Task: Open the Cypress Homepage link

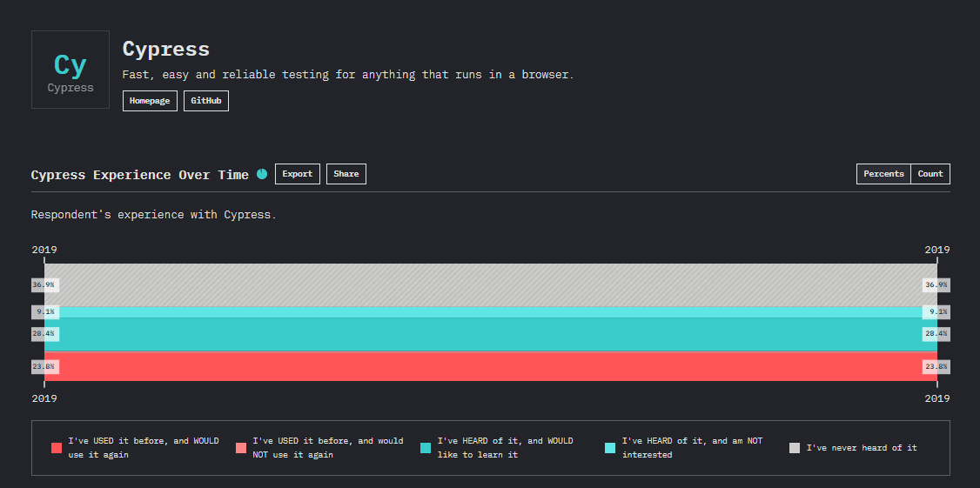Action: pyautogui.click(x=150, y=101)
